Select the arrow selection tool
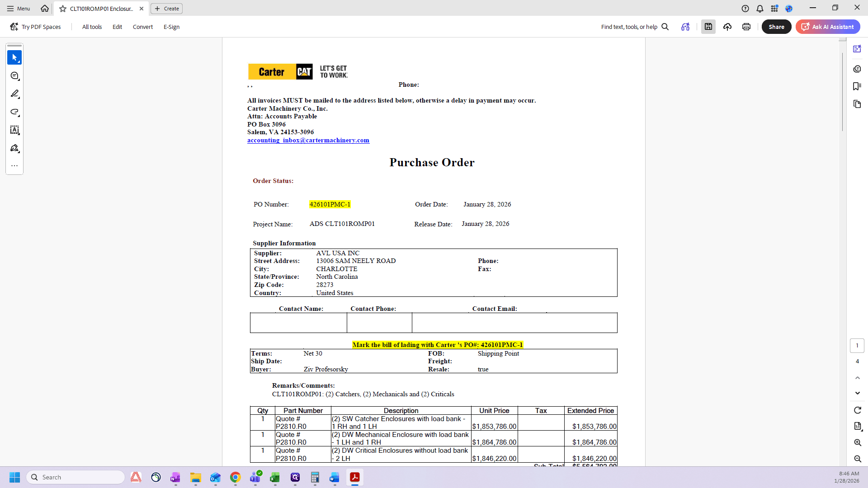Image resolution: width=868 pixels, height=488 pixels. pos(14,57)
